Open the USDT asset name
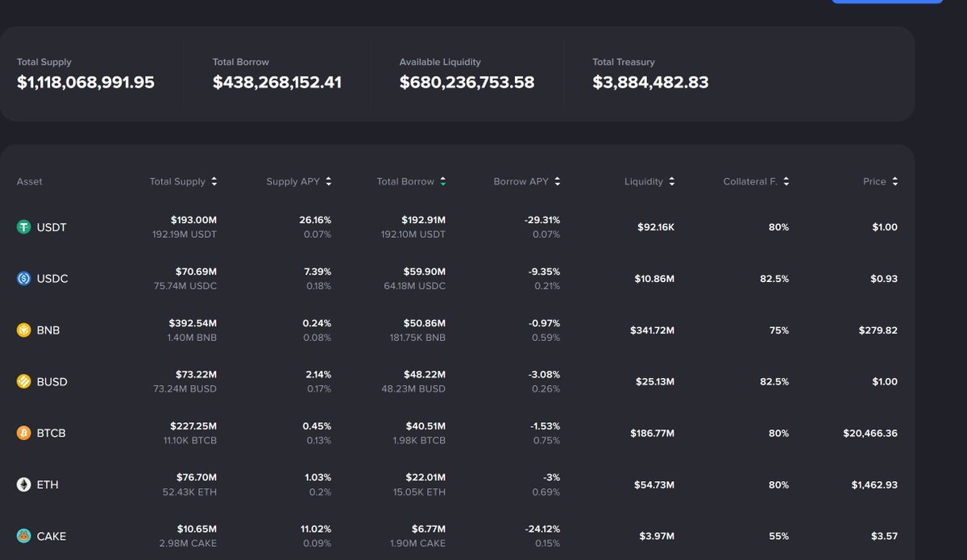The image size is (967, 560). pos(52,227)
